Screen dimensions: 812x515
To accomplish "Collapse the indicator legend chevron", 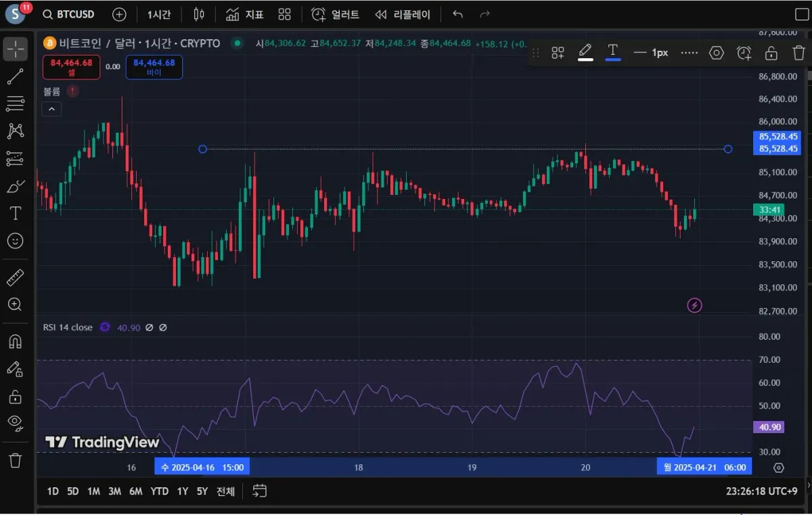I will (x=51, y=109).
